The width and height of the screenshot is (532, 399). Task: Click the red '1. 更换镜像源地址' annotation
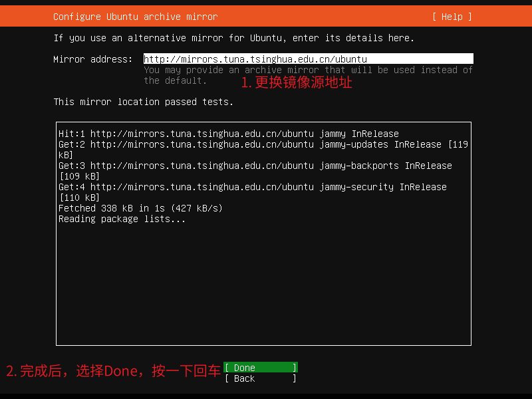coord(296,83)
